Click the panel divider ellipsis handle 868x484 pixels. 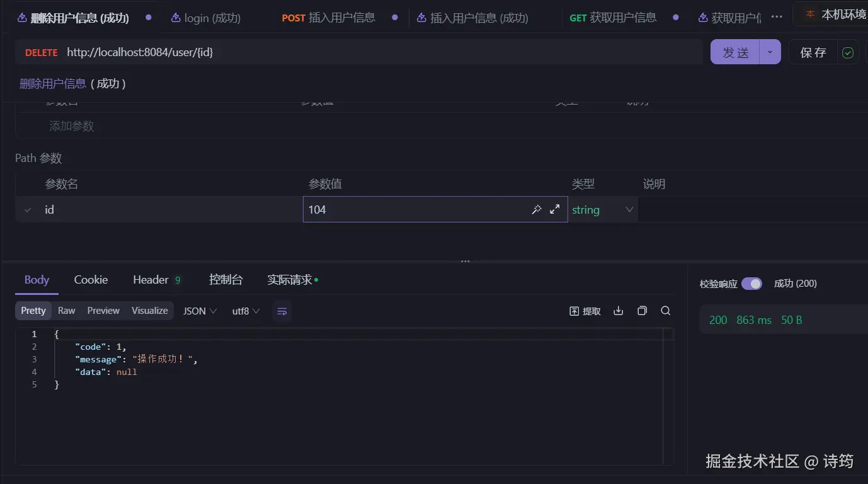(465, 261)
